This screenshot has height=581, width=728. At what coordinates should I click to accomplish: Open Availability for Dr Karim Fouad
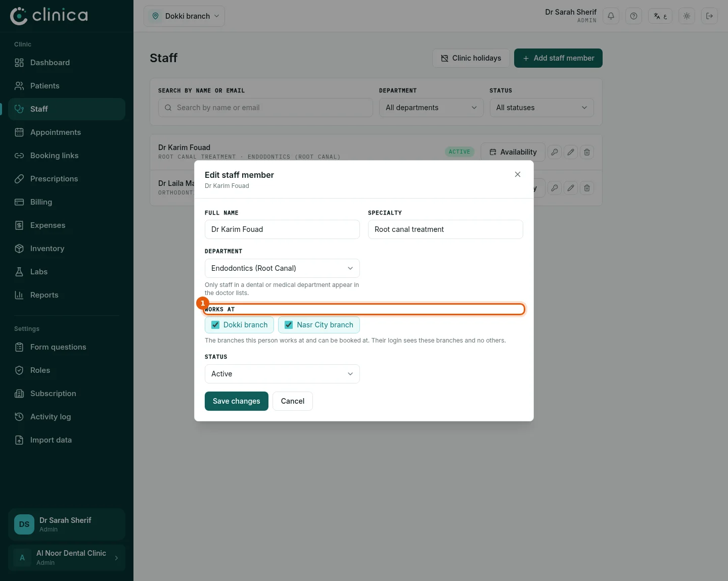point(513,152)
